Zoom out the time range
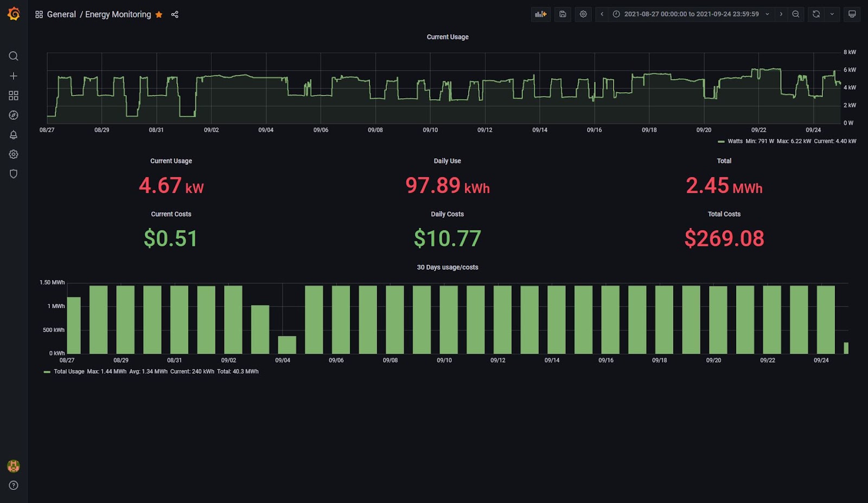The width and height of the screenshot is (868, 503). click(x=795, y=14)
